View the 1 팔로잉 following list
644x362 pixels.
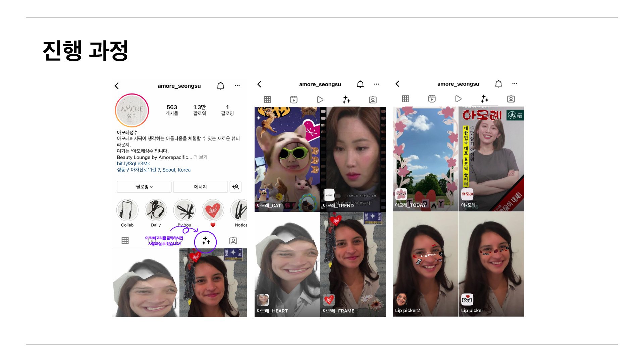click(x=227, y=110)
